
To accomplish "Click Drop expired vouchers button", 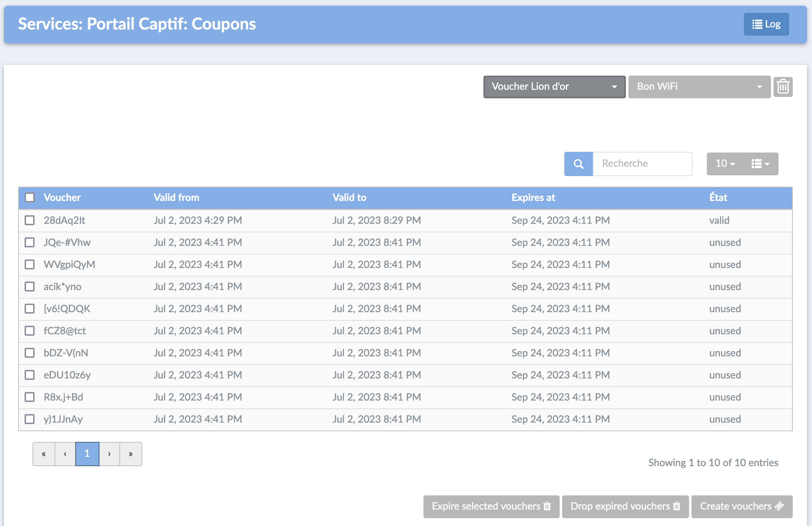I will pyautogui.click(x=625, y=506).
